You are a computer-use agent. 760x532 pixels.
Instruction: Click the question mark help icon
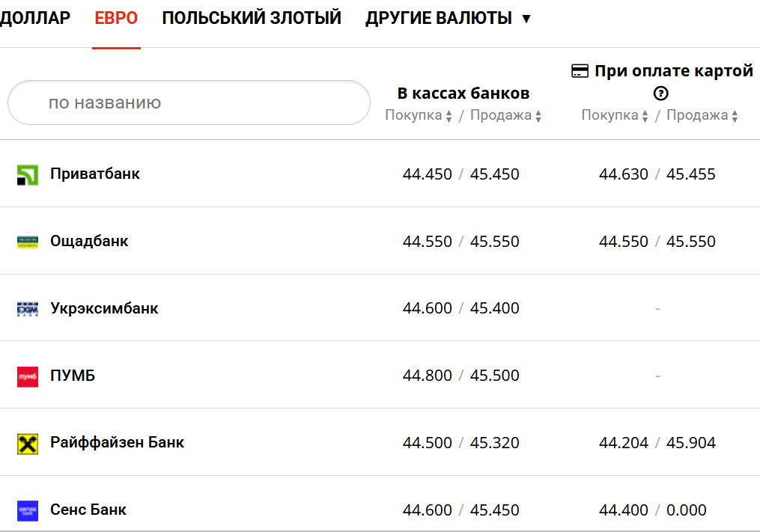pyautogui.click(x=660, y=94)
